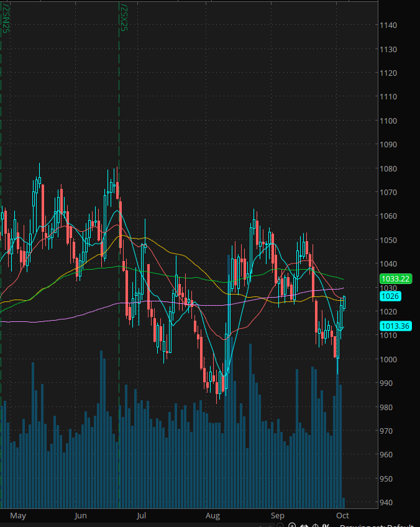Screen dimensions: 420x527
Task: Click the 1020 price axis value
Action: tap(388, 311)
